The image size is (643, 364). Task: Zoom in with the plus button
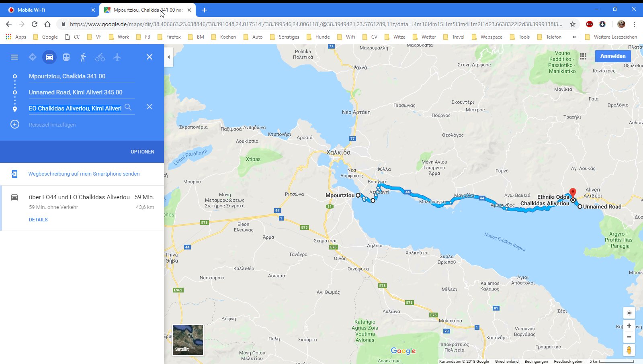tap(629, 326)
